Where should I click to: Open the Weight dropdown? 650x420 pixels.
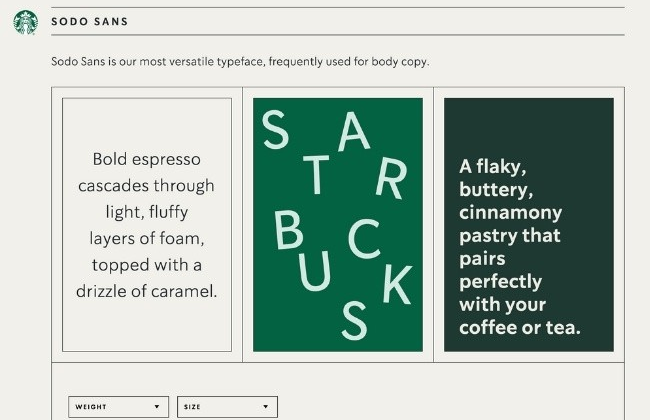pos(119,407)
